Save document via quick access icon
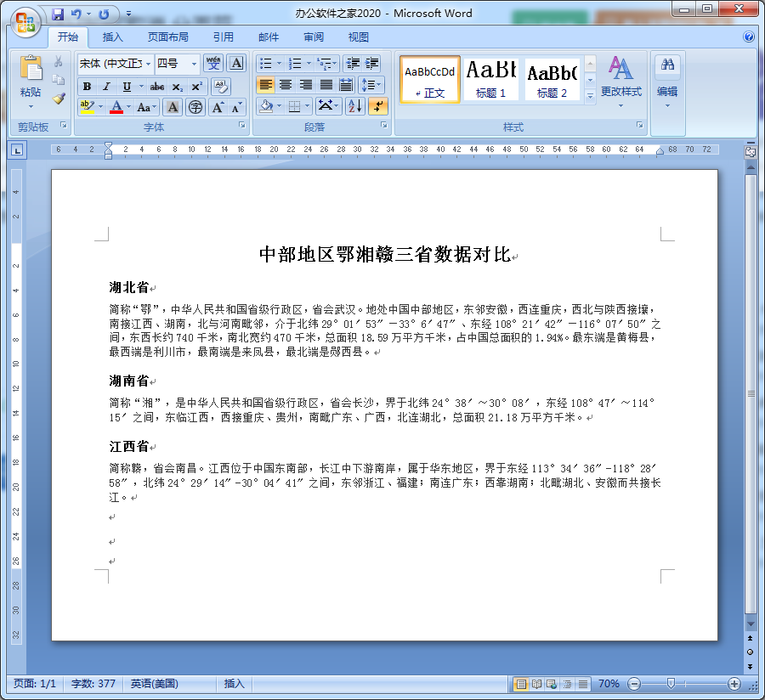Image resolution: width=765 pixels, height=700 pixels. [58, 14]
